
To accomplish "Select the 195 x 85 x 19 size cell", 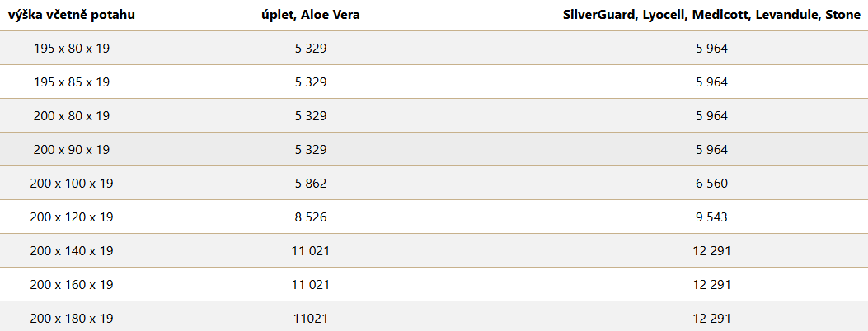I will (x=72, y=82).
